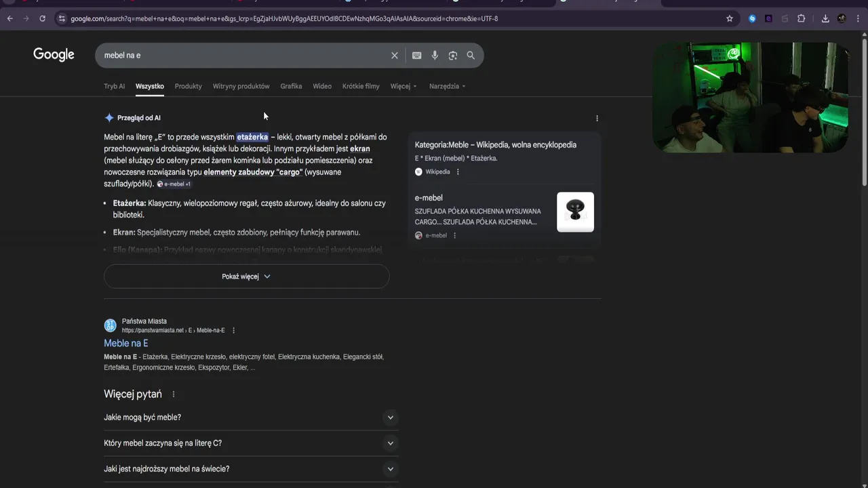The height and width of the screenshot is (488, 868).
Task: Expand AI overview with Pokaż więcej
Action: coord(246,277)
